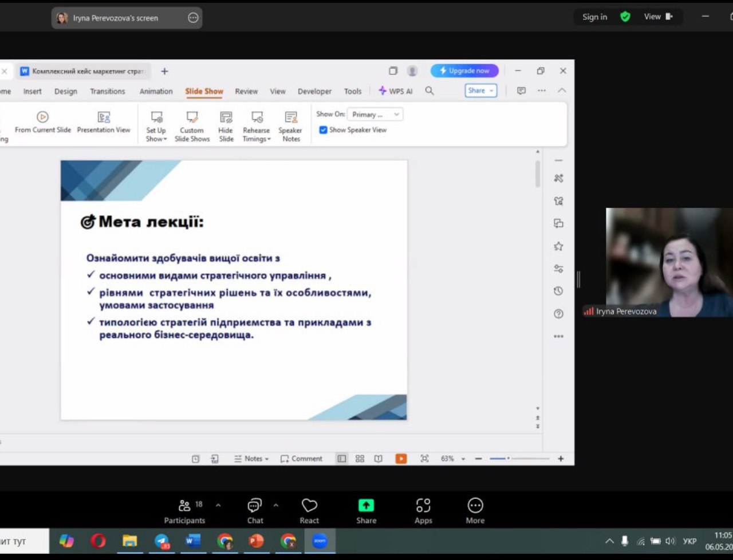Click the Opera browser taskbar icon
This screenshot has height=560, width=733.
click(x=98, y=541)
